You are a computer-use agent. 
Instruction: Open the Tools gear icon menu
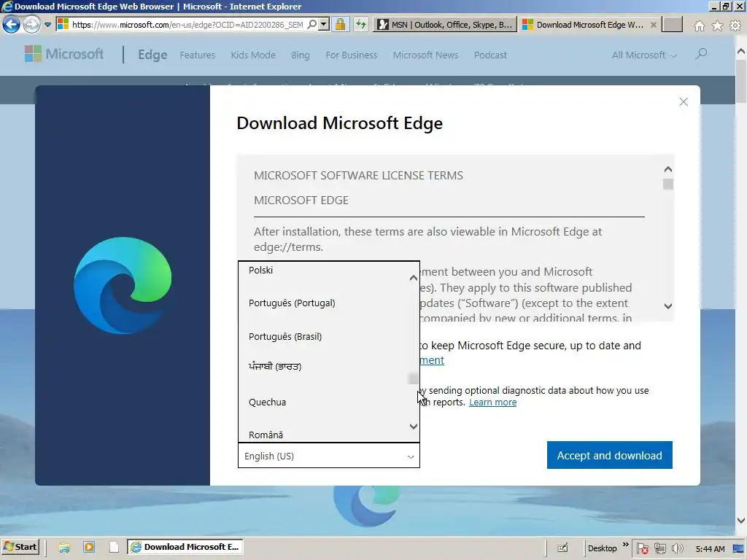click(x=735, y=26)
